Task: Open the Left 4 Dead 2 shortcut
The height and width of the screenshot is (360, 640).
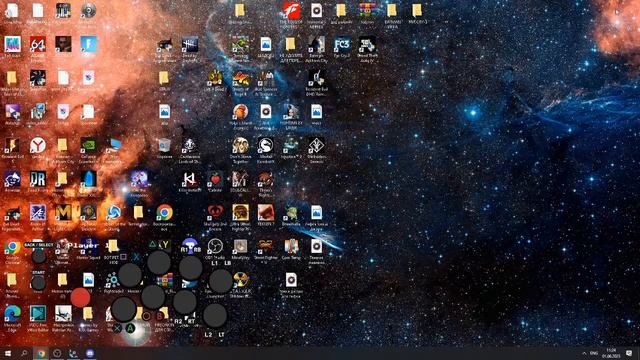Action: pyautogui.click(x=215, y=78)
